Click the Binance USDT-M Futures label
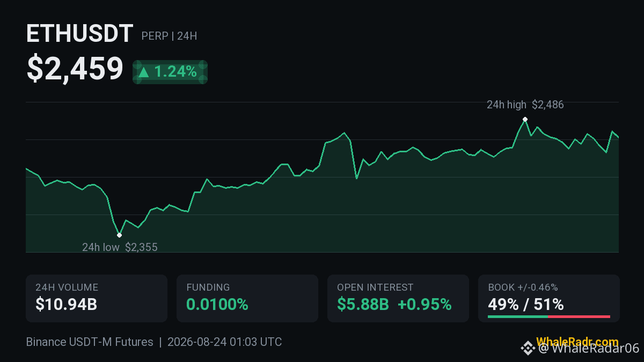This screenshot has width=644, height=362. (90, 342)
